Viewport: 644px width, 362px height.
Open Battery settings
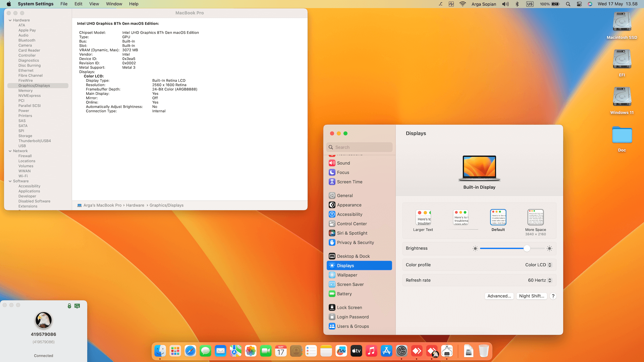click(344, 294)
